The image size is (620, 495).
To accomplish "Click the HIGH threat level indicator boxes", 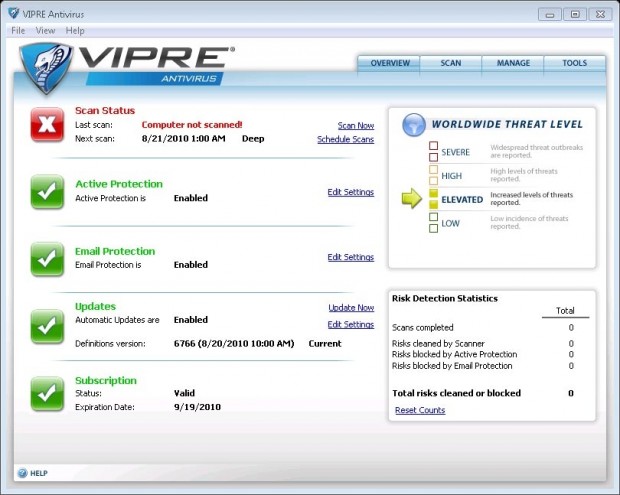I will [433, 175].
